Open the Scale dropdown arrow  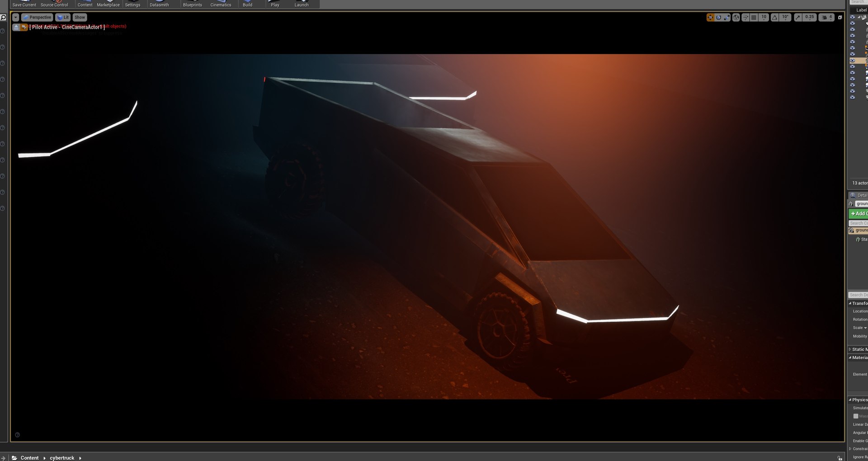pyautogui.click(x=865, y=328)
